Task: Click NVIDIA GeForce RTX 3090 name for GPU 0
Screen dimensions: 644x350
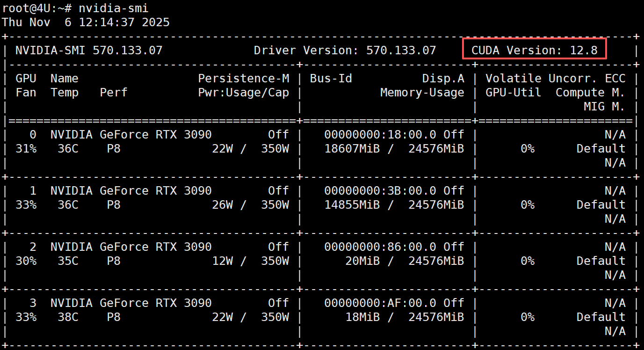Action: pos(131,134)
